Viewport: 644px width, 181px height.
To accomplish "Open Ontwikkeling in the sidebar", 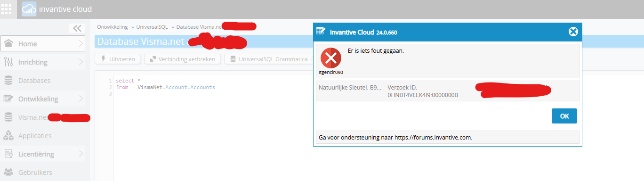I will (x=43, y=99).
